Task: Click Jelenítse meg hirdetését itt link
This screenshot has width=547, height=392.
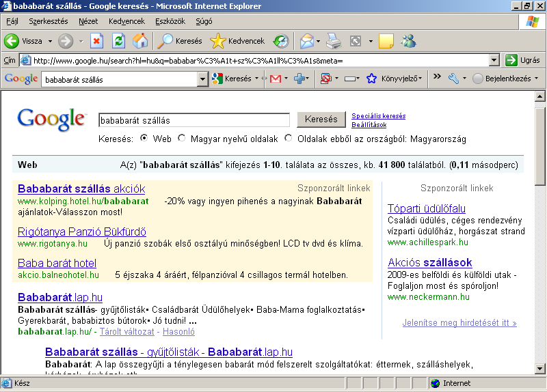Action: [459, 322]
